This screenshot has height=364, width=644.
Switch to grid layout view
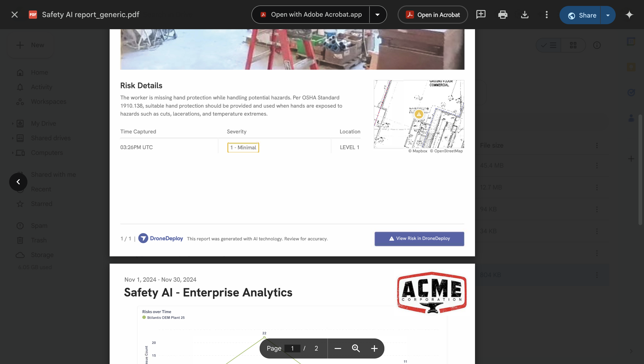573,45
